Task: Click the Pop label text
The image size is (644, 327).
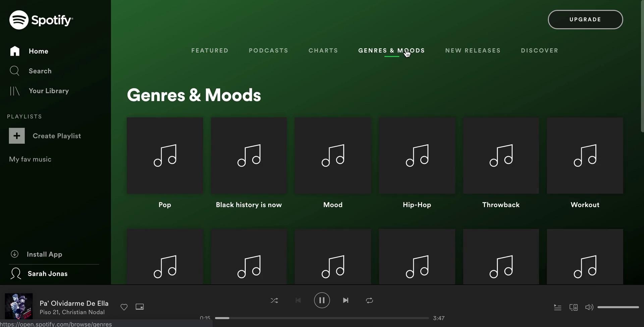Action: 165,205
